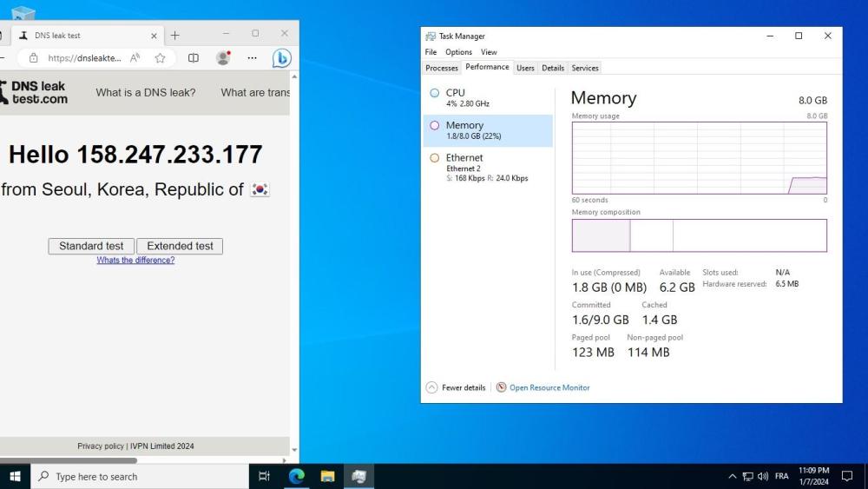This screenshot has height=489, width=868.
Task: Switch to the Processes tab
Action: coord(442,68)
